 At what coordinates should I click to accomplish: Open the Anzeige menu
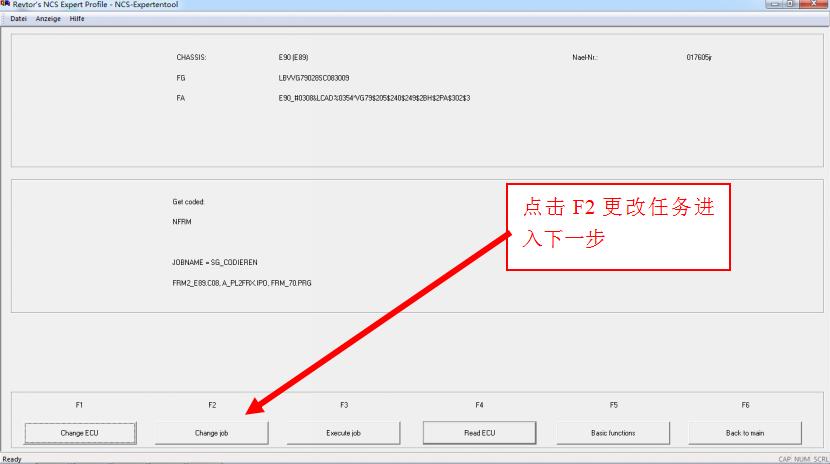coord(48,19)
